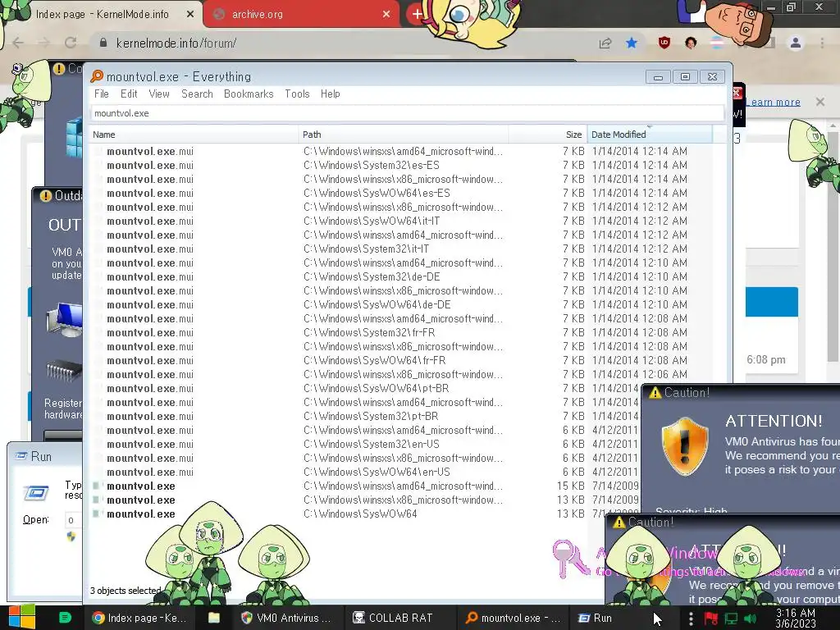Sort results by Name column header
The height and width of the screenshot is (630, 840).
[x=194, y=135]
